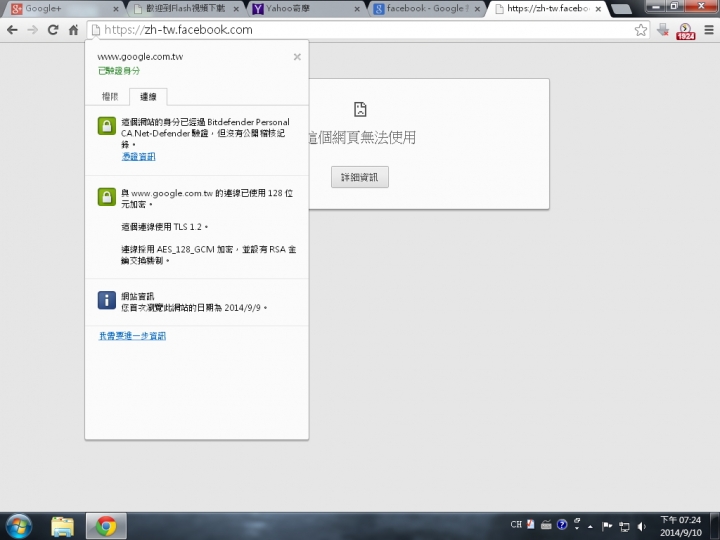Screen dimensions: 720x540
Task: Click the forward navigation arrow
Action: tap(33, 30)
